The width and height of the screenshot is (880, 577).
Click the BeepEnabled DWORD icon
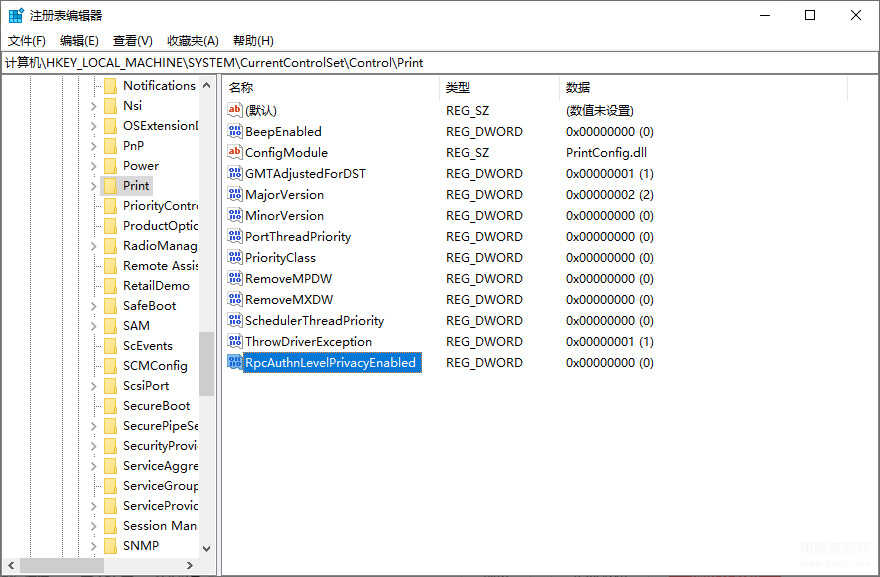235,131
